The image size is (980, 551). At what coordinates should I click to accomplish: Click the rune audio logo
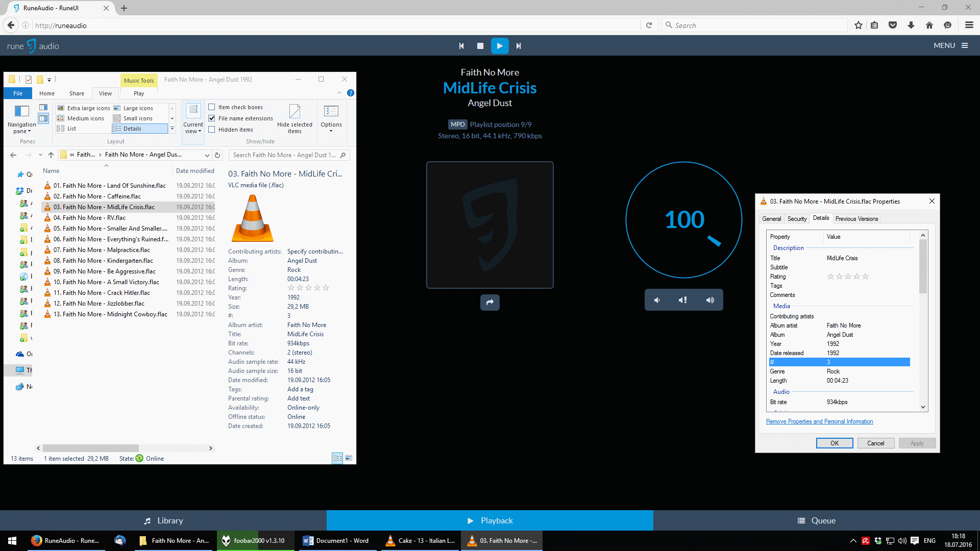click(33, 46)
